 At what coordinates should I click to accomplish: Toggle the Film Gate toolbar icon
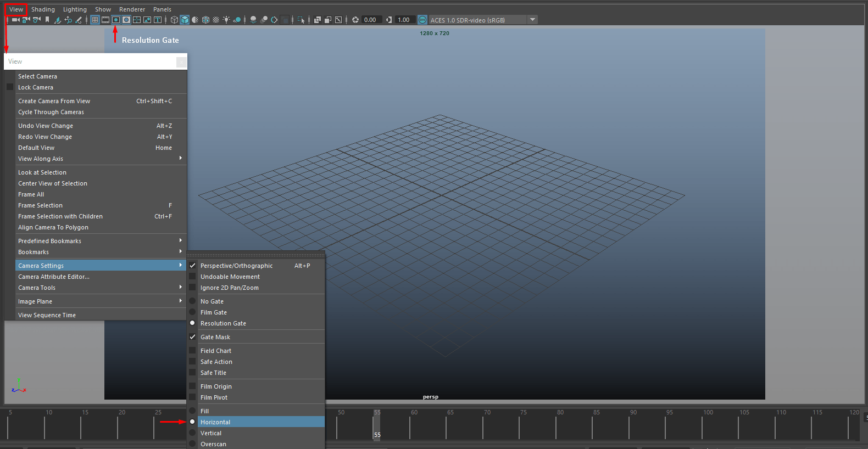tap(105, 20)
